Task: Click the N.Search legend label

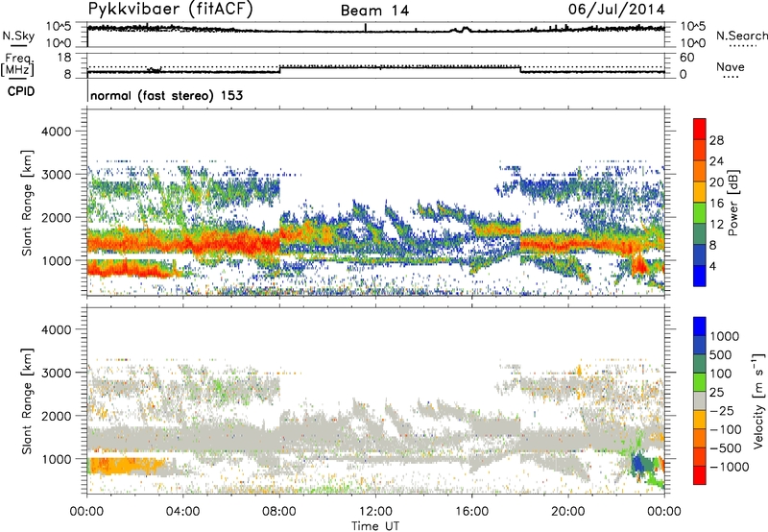Action: 741,36
